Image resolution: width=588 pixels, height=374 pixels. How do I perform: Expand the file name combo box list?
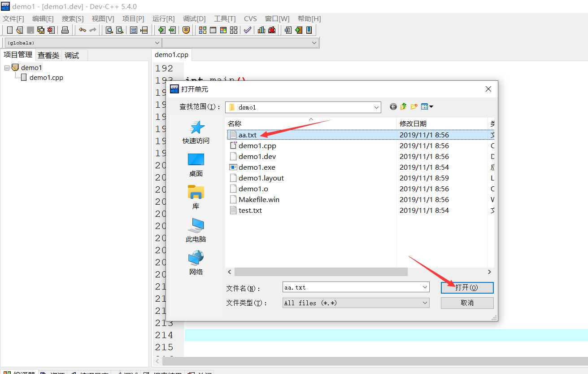425,287
